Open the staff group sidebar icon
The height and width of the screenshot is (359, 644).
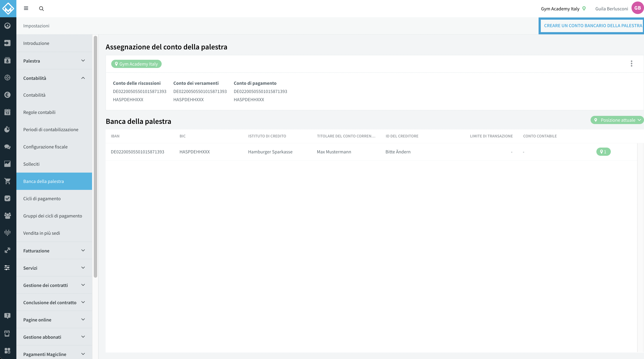(x=8, y=216)
